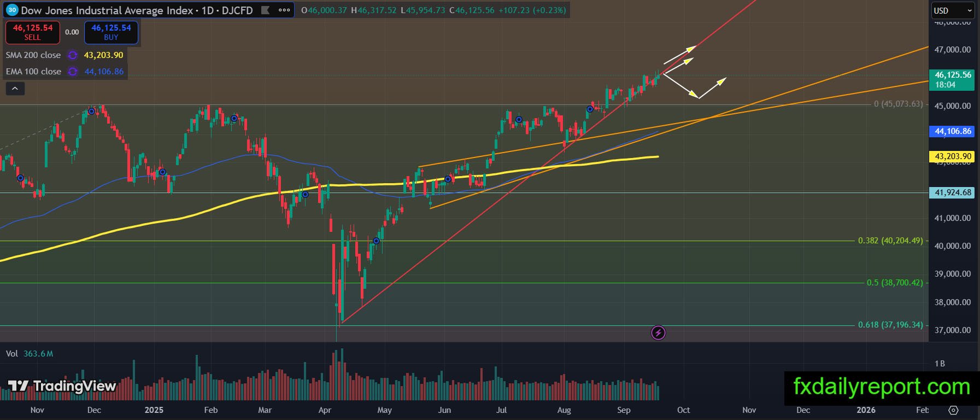Select the EMA 100 close legend label

(33, 72)
